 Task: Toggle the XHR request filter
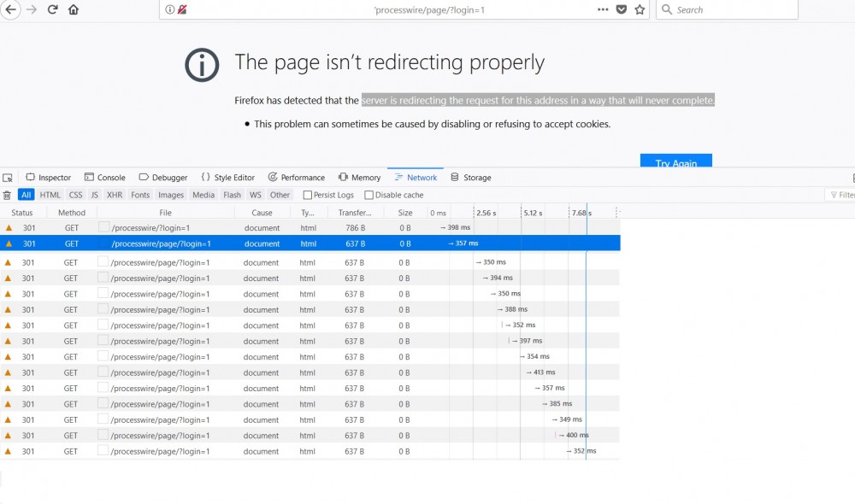(x=115, y=195)
